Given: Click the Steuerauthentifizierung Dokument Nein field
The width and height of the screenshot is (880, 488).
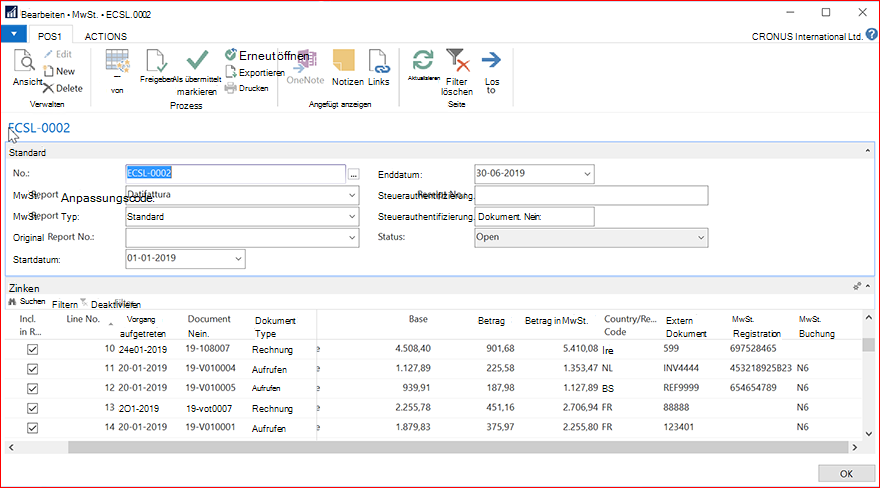Looking at the screenshot, I should click(534, 217).
